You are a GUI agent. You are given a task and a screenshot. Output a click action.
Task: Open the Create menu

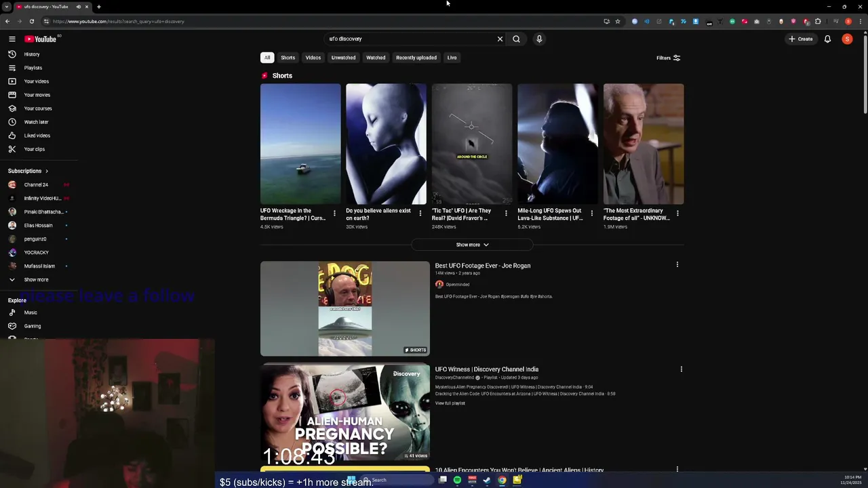click(801, 39)
